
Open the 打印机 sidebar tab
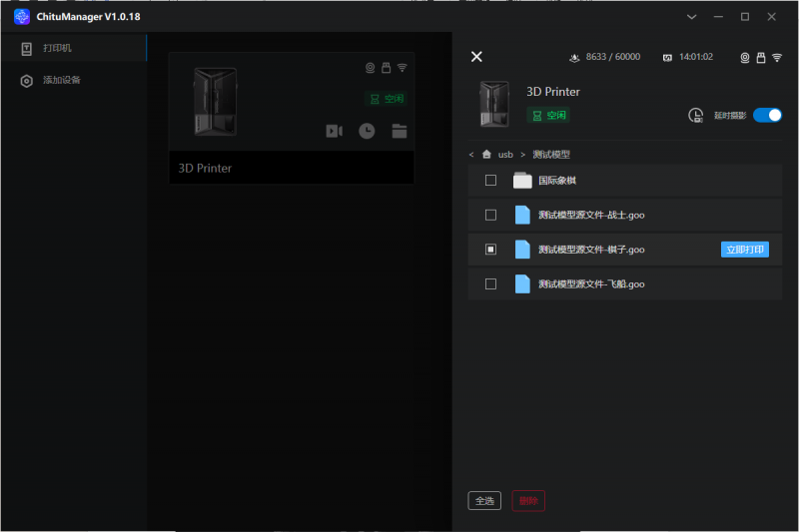tap(58, 48)
